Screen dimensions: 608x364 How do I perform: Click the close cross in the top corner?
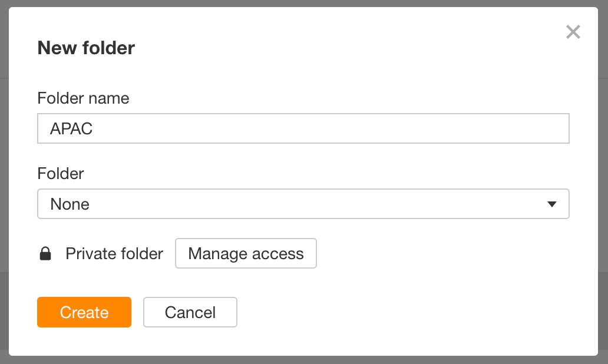point(573,32)
